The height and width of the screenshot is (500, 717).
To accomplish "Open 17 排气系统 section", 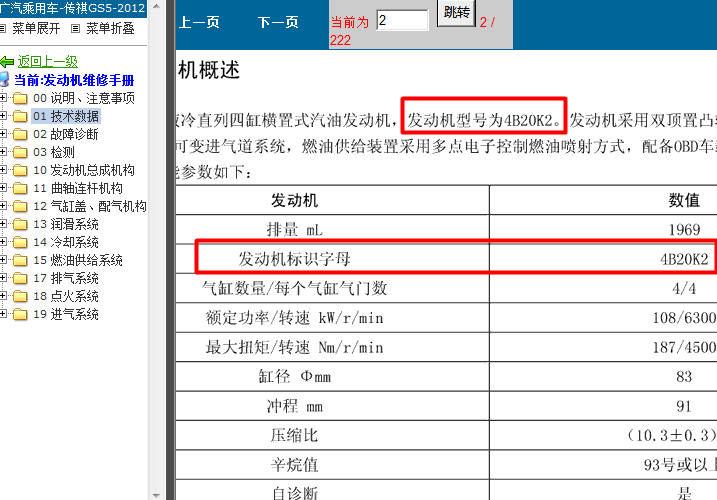I will pyautogui.click(x=66, y=278).
